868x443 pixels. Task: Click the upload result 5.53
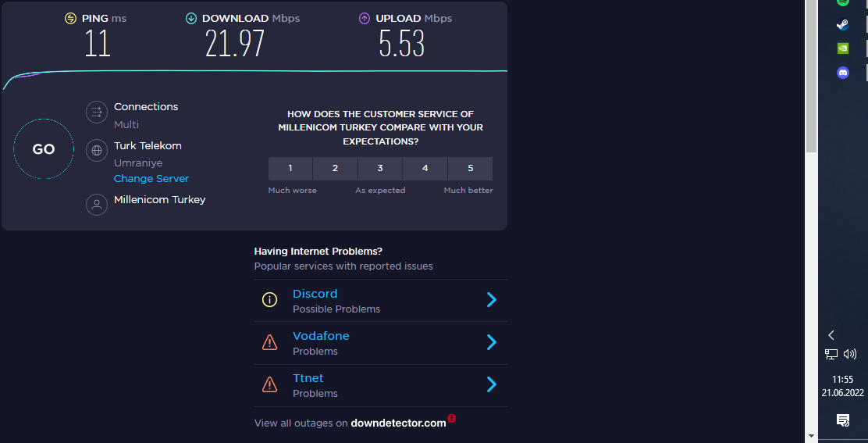(402, 43)
